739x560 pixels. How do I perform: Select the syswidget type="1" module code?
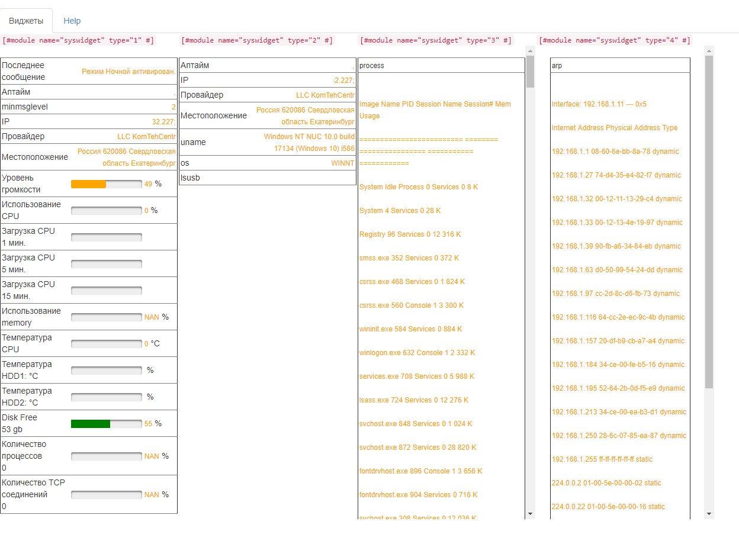click(79, 40)
